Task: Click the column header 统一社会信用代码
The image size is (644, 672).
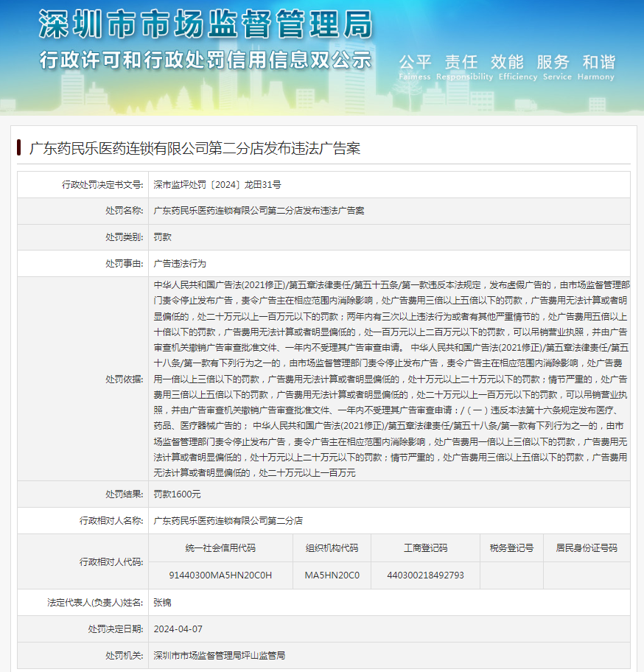Action: pyautogui.click(x=220, y=547)
